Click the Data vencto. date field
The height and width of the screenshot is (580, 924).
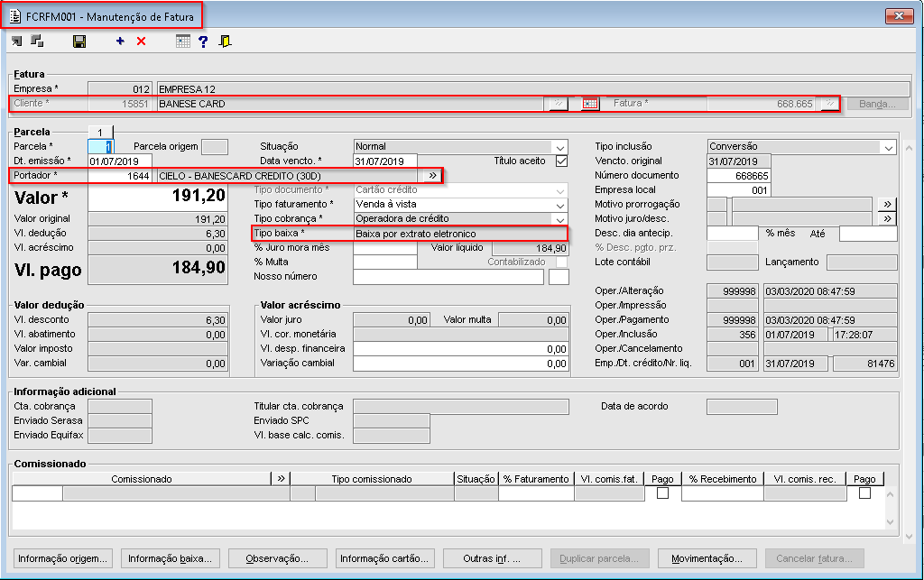[385, 161]
